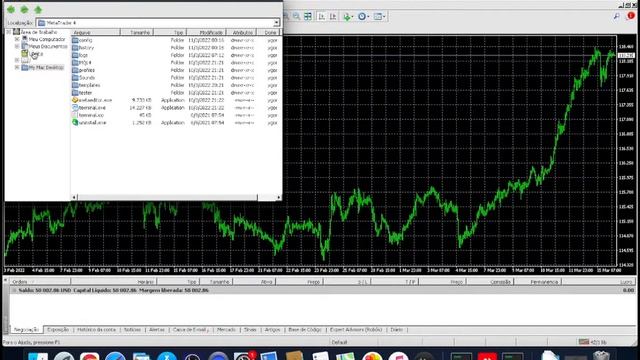This screenshot has width=640, height=360.
Task: Open the Alertas tab
Action: [x=157, y=329]
